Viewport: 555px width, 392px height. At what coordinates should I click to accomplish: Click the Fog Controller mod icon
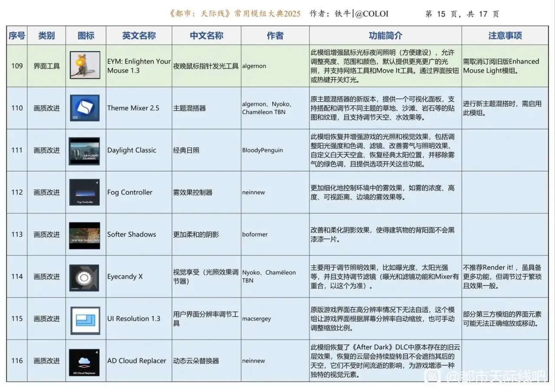[85, 192]
